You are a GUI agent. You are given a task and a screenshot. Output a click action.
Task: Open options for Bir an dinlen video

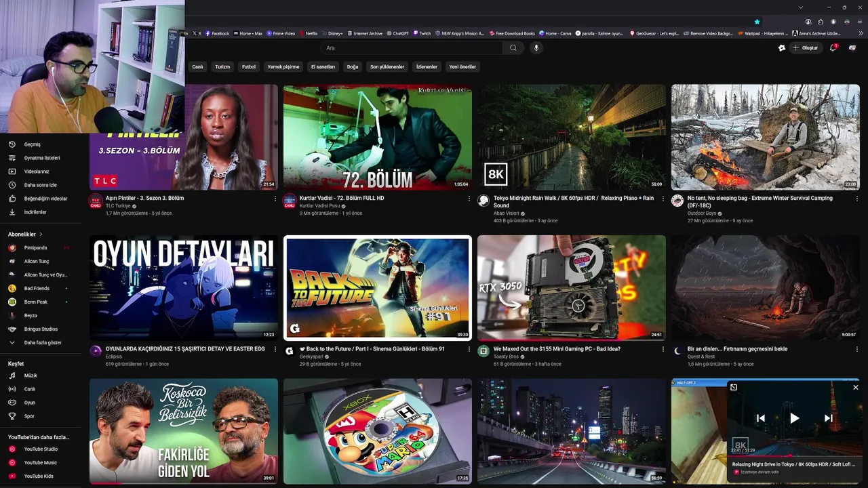856,349
